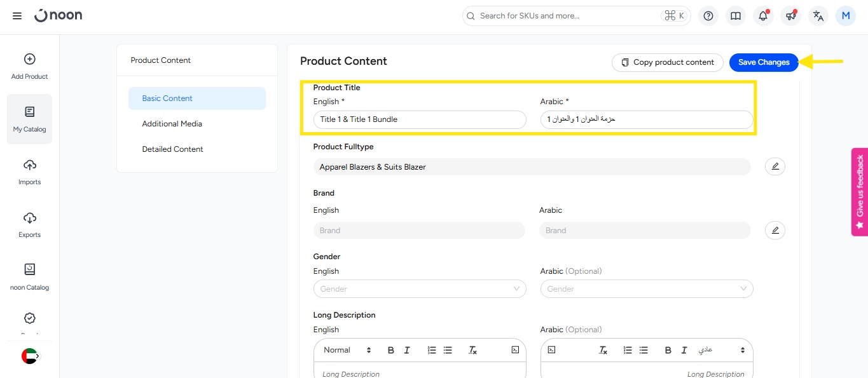
Task: Clear formatting in English description editor
Action: (472, 350)
